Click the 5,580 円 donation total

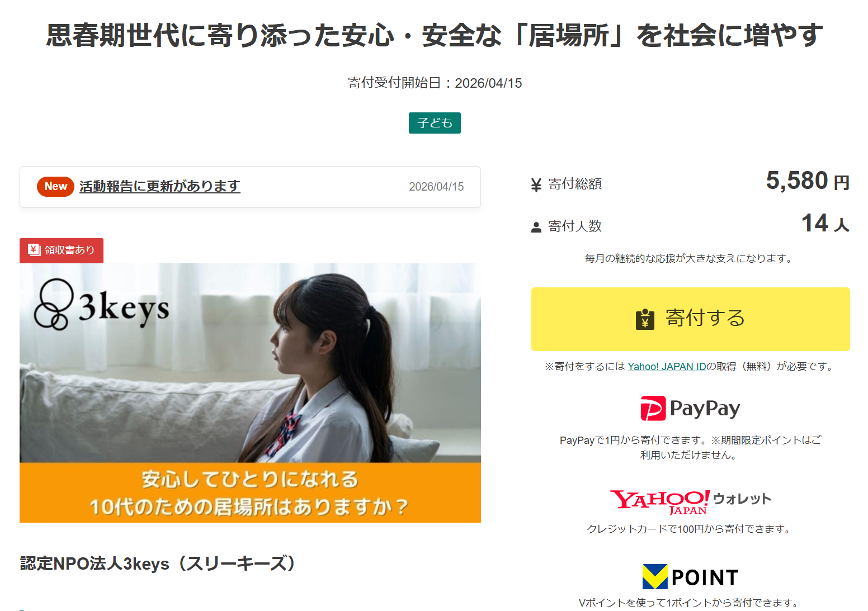808,181
